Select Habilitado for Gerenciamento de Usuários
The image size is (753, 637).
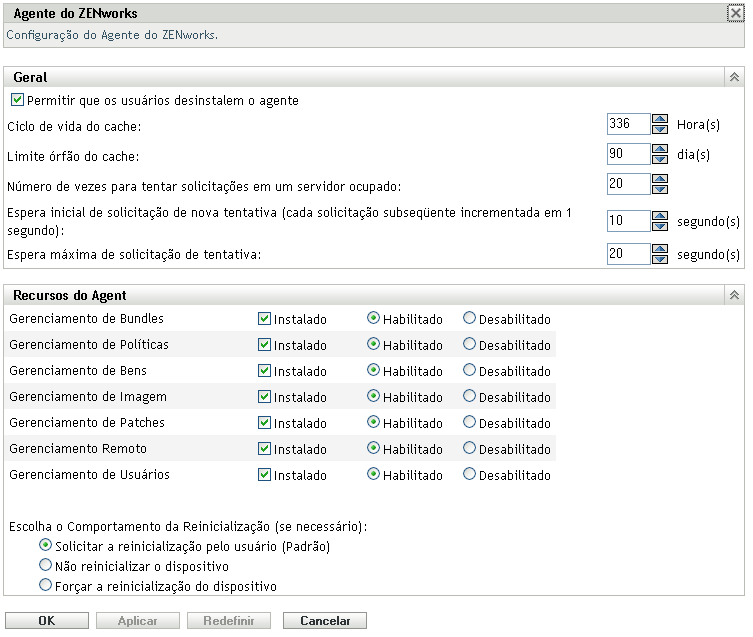coord(373,474)
